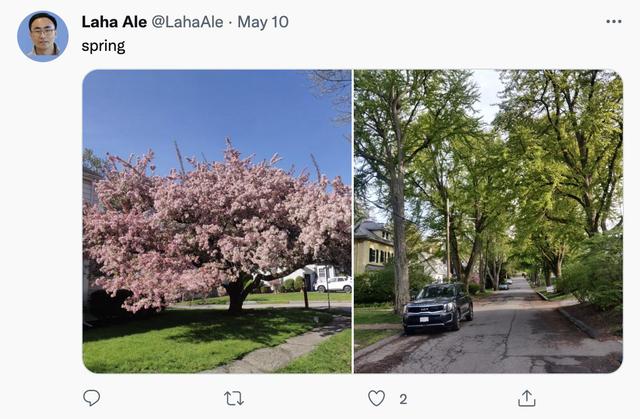Click the retweet arrows icon

pyautogui.click(x=234, y=398)
